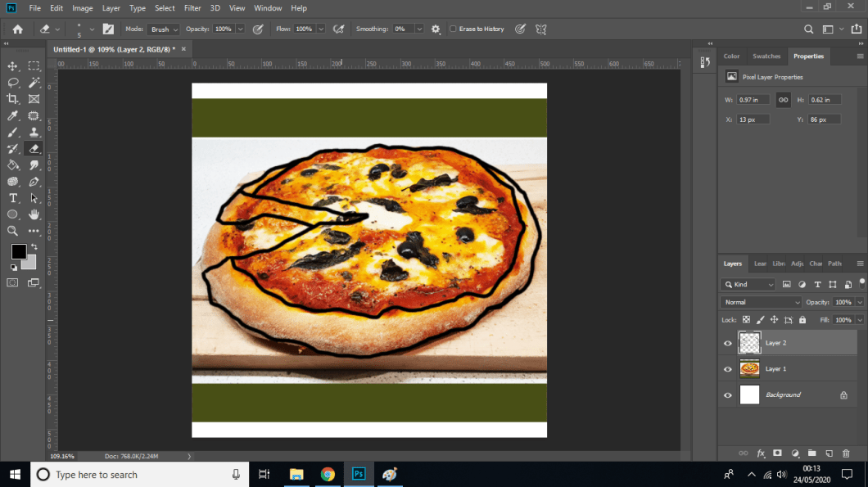Viewport: 868px width, 487px height.
Task: Select the Zoom tool
Action: point(11,230)
